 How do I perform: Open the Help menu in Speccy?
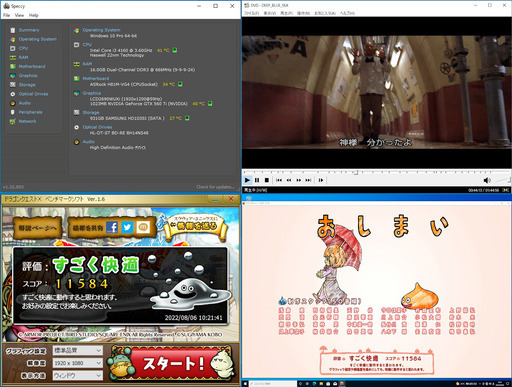click(34, 15)
